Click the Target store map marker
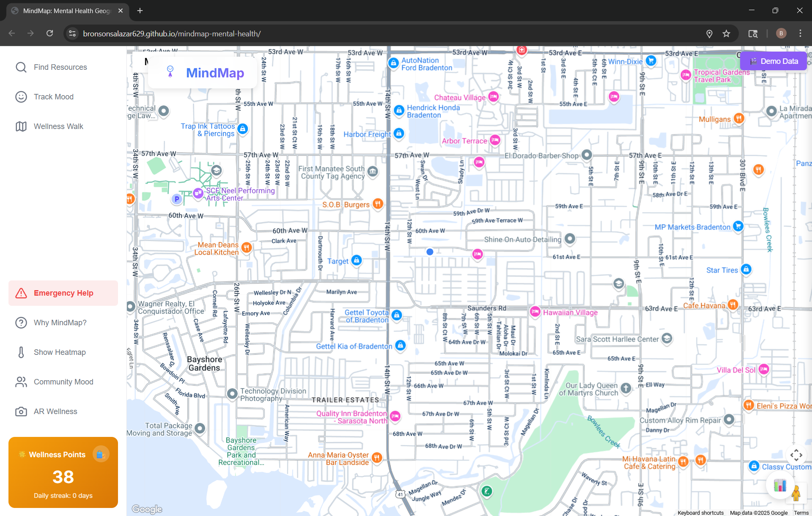The width and height of the screenshot is (812, 516). pos(357,260)
